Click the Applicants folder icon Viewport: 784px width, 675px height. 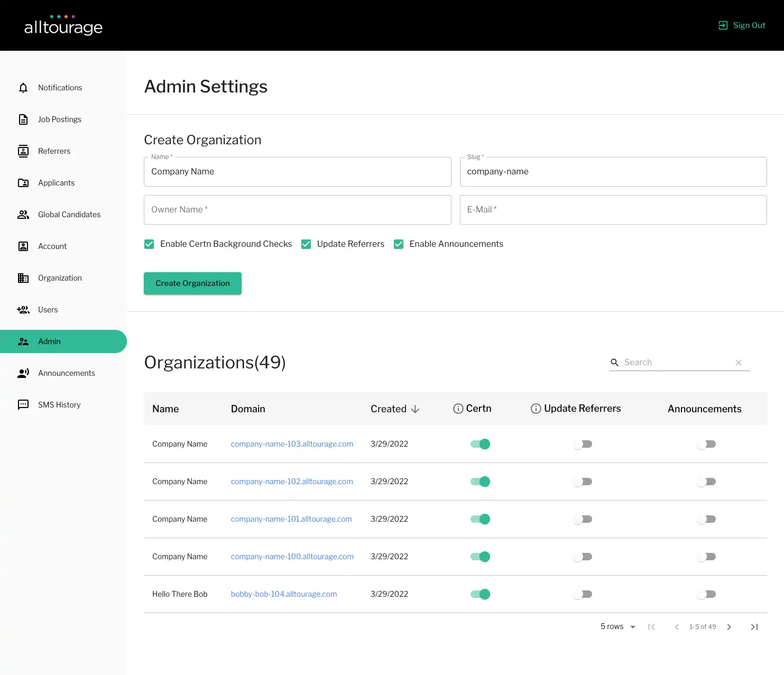tap(23, 183)
